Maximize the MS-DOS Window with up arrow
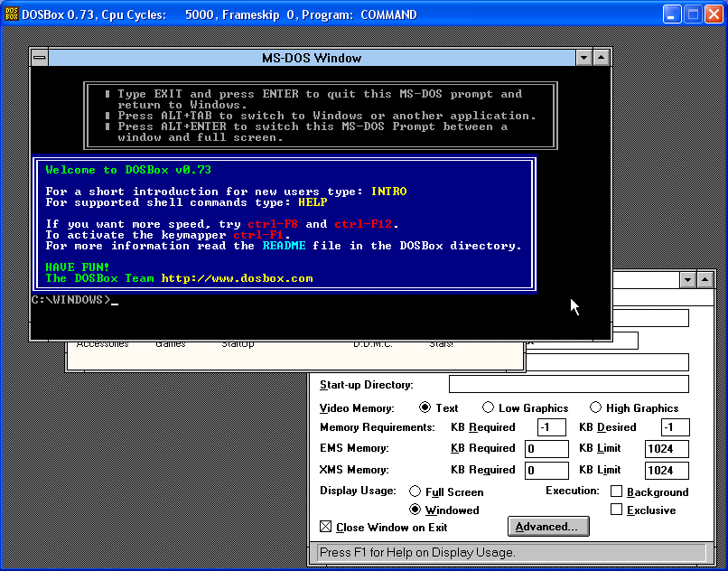 [602, 57]
